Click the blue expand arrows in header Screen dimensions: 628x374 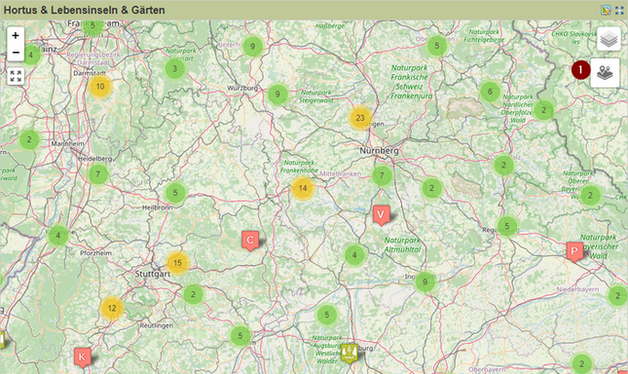point(619,10)
